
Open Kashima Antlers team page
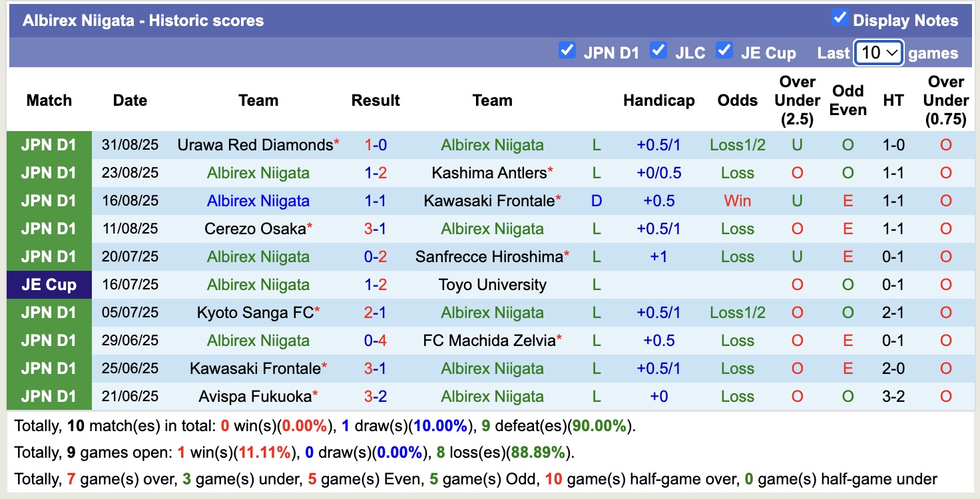click(x=489, y=173)
